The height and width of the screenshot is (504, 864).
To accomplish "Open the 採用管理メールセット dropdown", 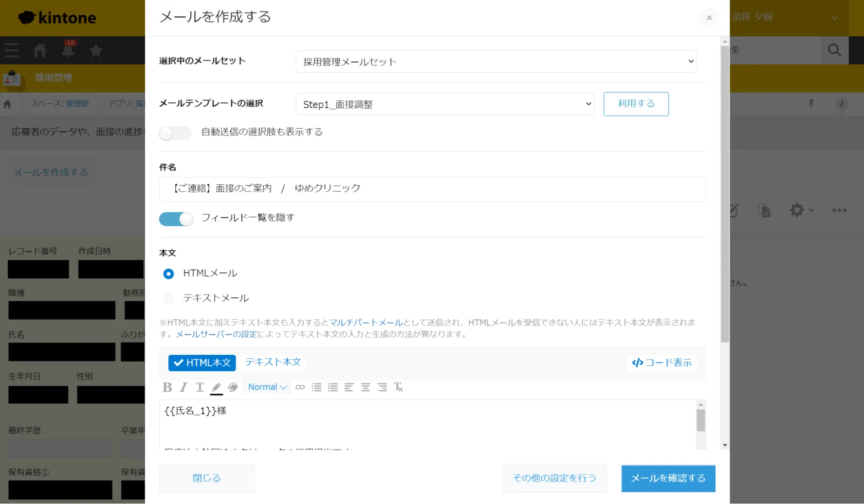I will [x=496, y=62].
